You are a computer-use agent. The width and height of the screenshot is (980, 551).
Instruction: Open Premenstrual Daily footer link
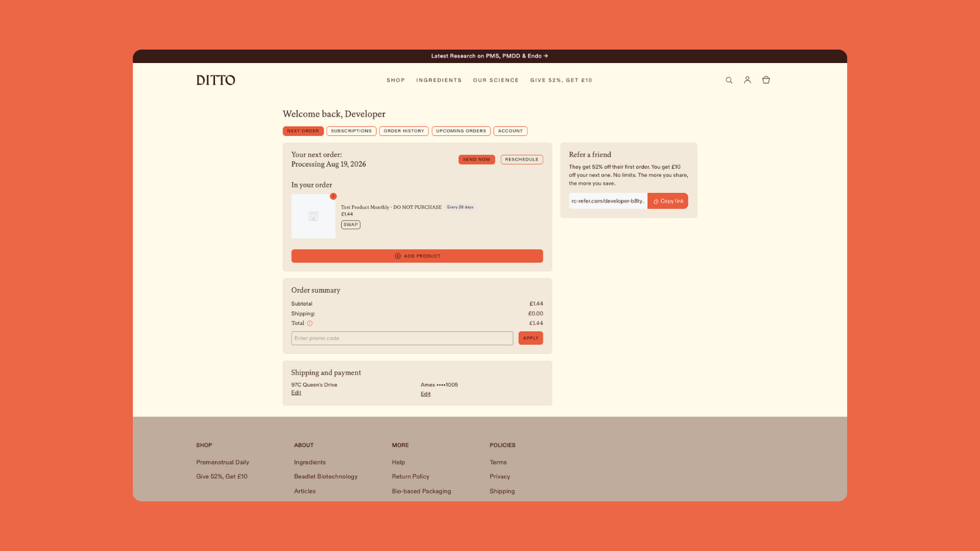(223, 462)
